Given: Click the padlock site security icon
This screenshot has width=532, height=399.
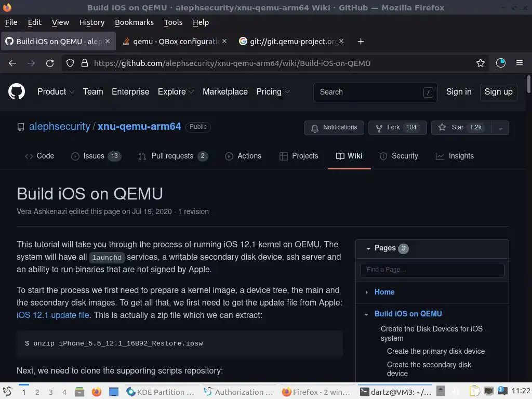Looking at the screenshot, I should pos(85,63).
